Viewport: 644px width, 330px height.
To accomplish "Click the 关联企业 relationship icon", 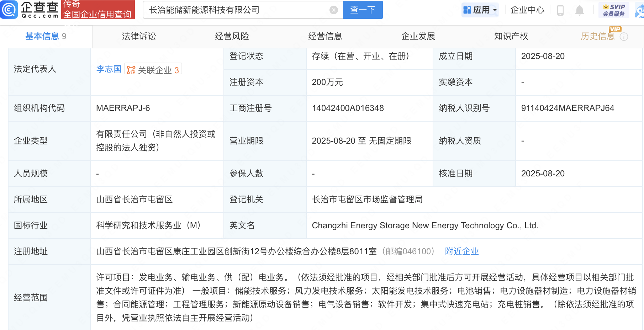I will [131, 70].
